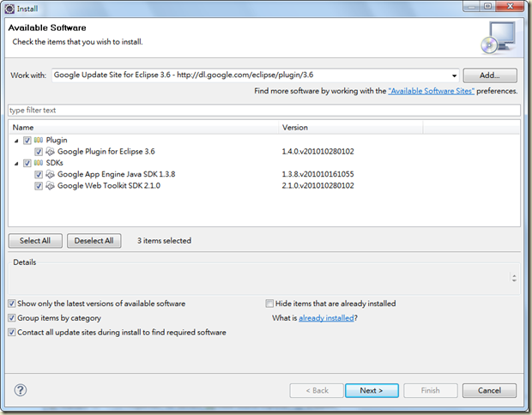The image size is (532, 415).
Task: Click the Eclipse icon in the title bar
Action: pos(9,9)
